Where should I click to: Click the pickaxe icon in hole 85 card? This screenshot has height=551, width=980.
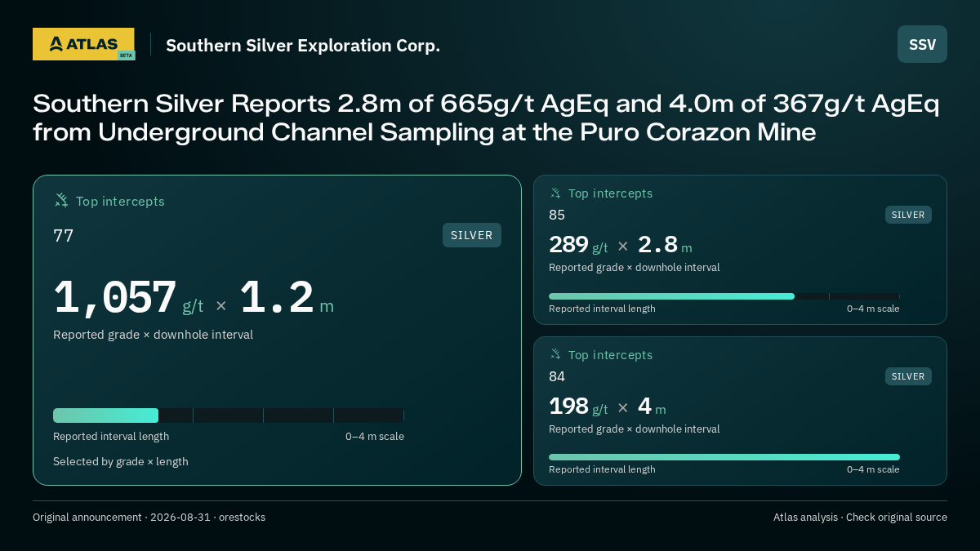(555, 193)
